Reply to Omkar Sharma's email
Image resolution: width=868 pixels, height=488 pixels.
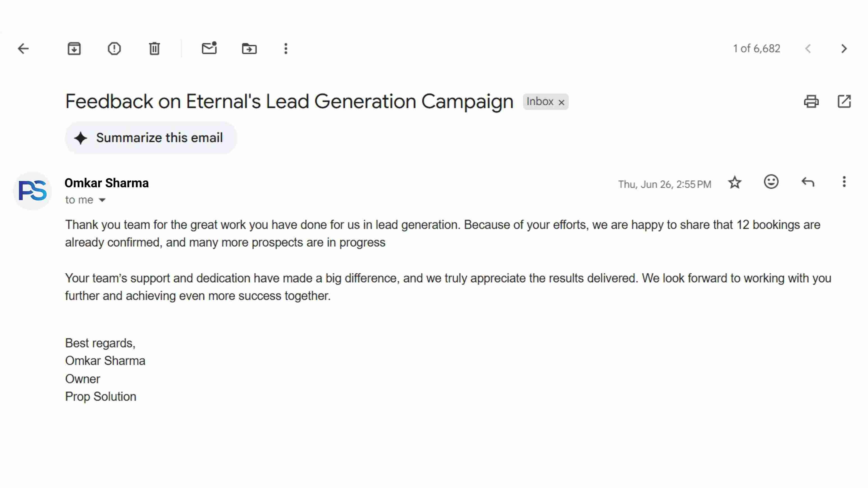coord(808,182)
